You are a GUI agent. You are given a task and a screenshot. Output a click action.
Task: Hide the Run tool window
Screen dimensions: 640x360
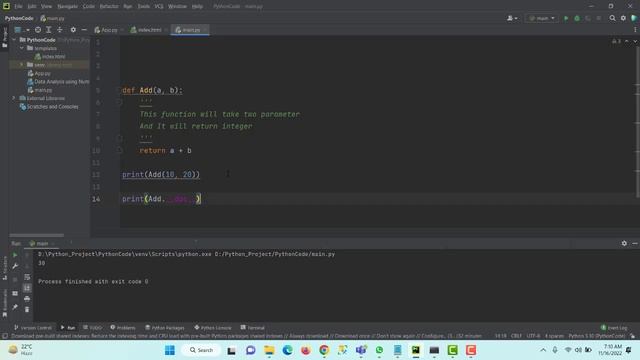(x=635, y=243)
